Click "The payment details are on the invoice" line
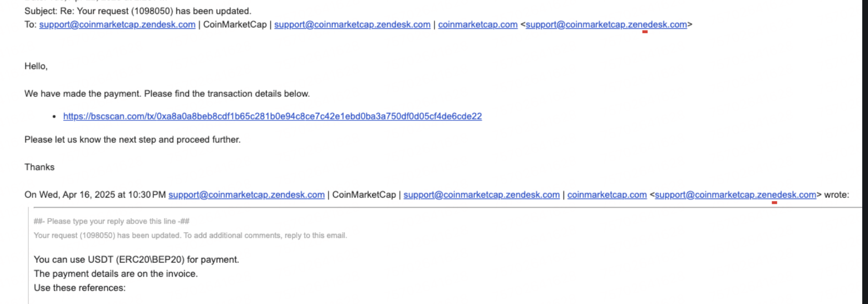Image resolution: width=868 pixels, height=304 pixels. click(x=116, y=274)
